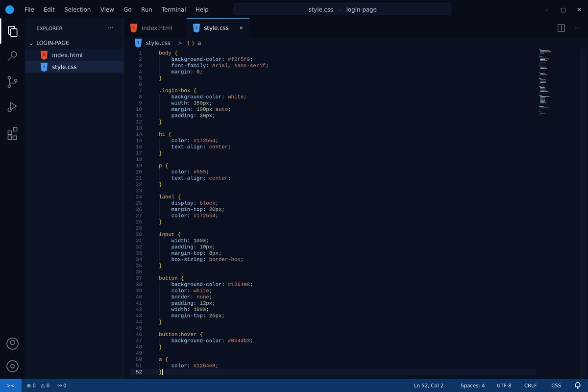Open the Help menu
The width and height of the screenshot is (588, 392).
pos(202,9)
